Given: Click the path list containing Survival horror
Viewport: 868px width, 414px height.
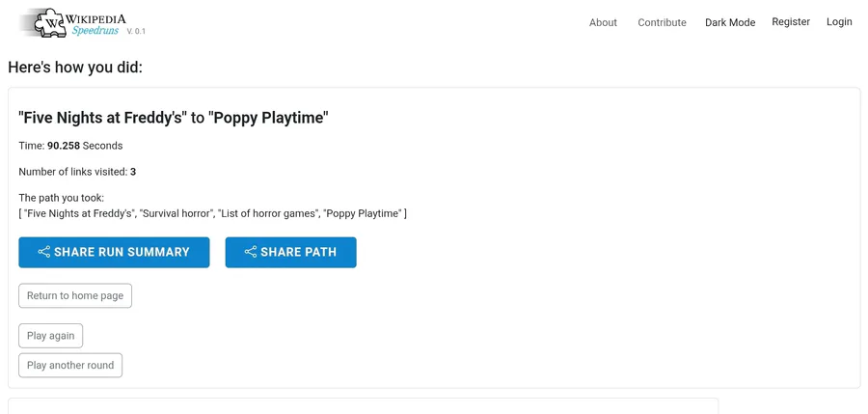Looking at the screenshot, I should (212, 213).
